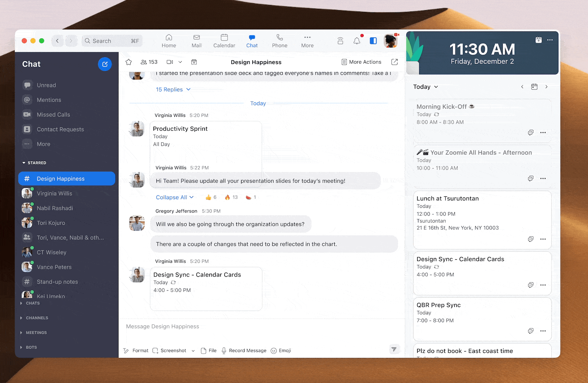Toggle the blue sidebar panel icon

[x=373, y=41]
